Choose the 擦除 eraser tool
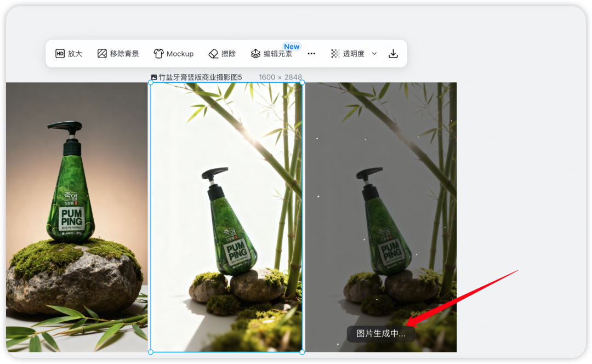 [x=223, y=54]
